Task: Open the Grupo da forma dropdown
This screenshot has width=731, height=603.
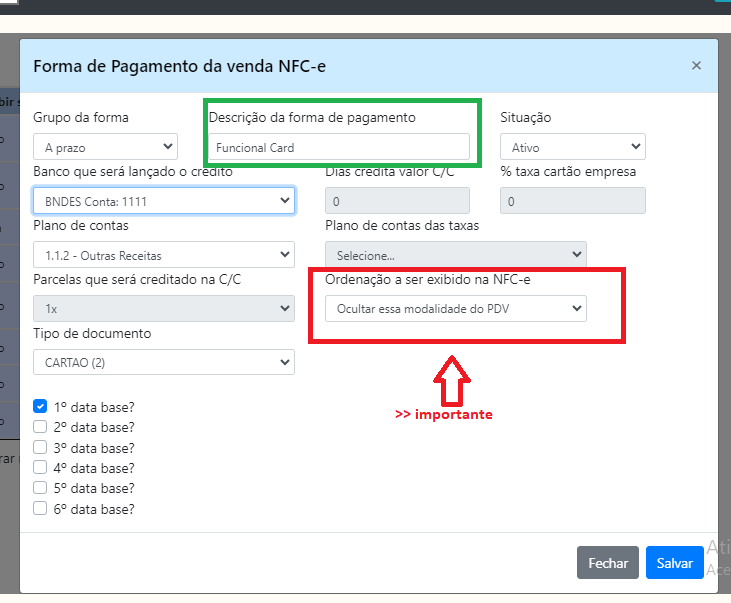Action: (x=105, y=147)
